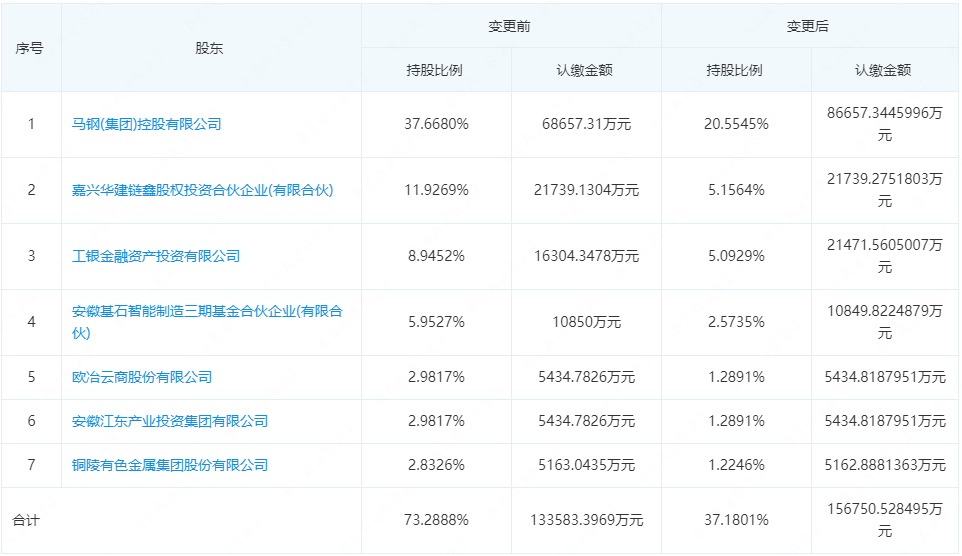Open the 欧冶云商股份有限公司 link

point(142,378)
